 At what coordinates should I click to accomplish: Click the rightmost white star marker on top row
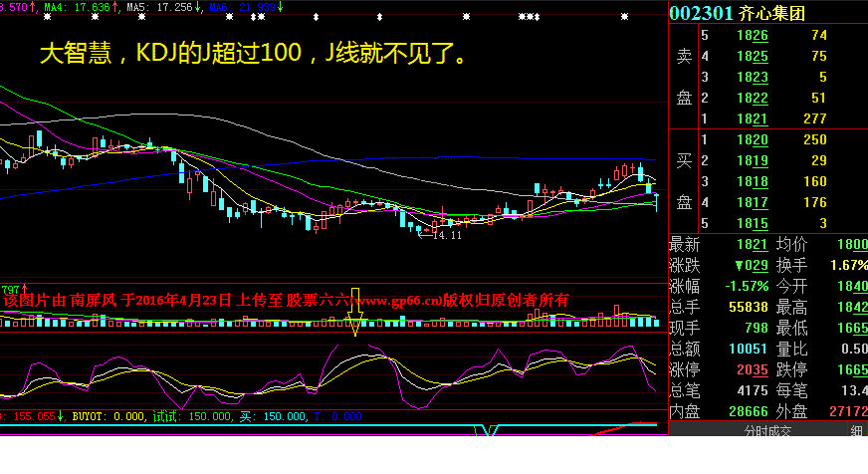tap(624, 17)
